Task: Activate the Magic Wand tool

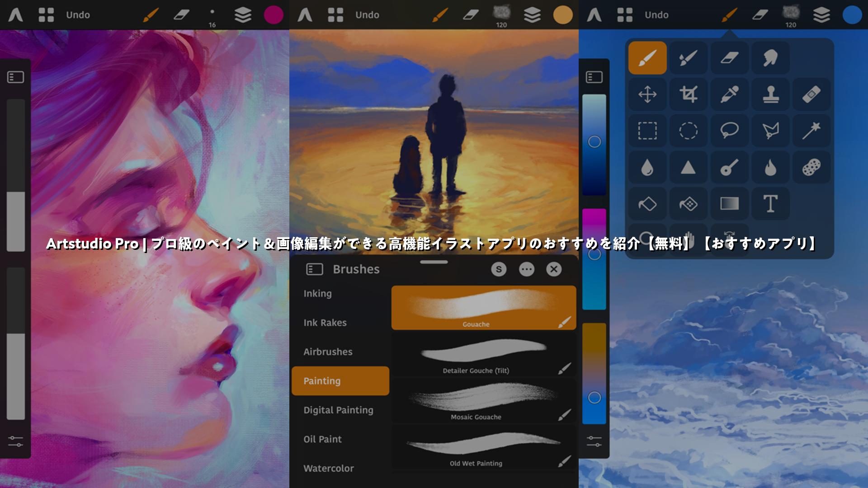Action: 811,131
